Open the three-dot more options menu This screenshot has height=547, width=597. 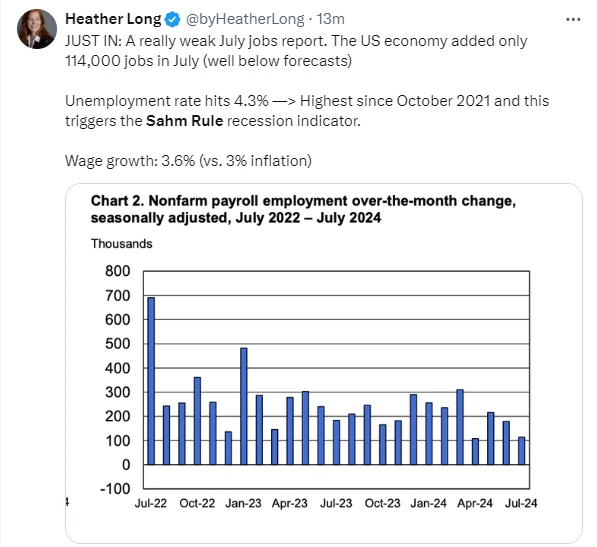click(573, 19)
